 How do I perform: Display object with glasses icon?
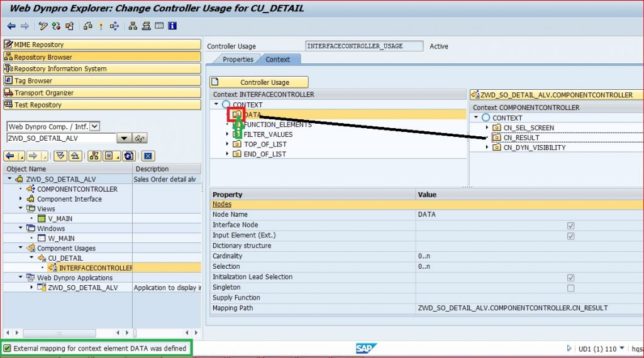[x=140, y=139]
